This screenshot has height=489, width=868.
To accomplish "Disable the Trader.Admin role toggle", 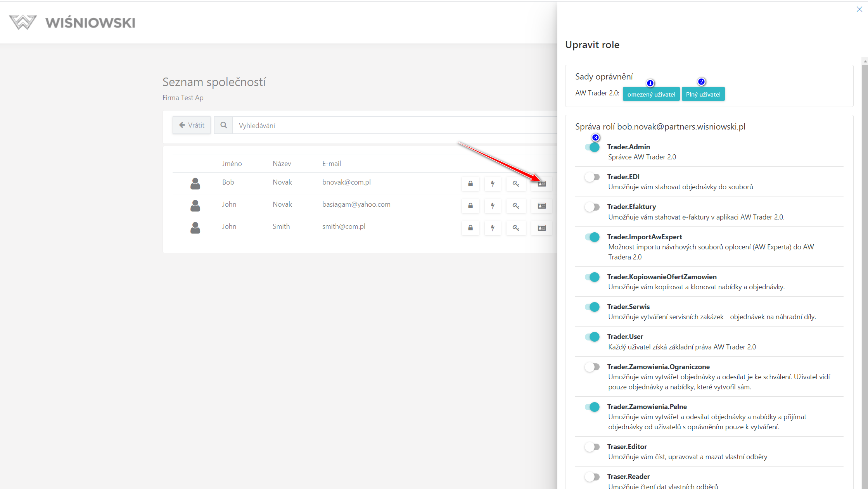I will 592,147.
